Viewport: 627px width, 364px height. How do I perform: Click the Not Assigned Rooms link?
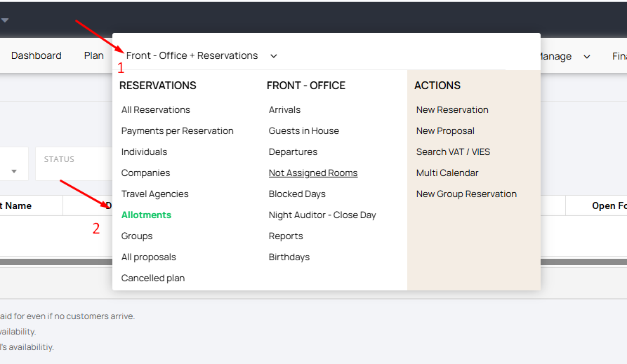coord(312,173)
